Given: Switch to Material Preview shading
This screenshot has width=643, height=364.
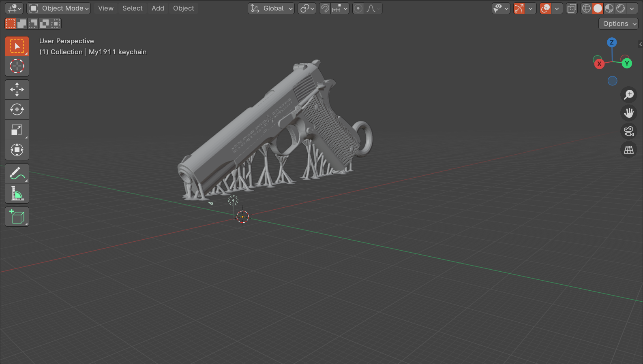Looking at the screenshot, I should [609, 8].
